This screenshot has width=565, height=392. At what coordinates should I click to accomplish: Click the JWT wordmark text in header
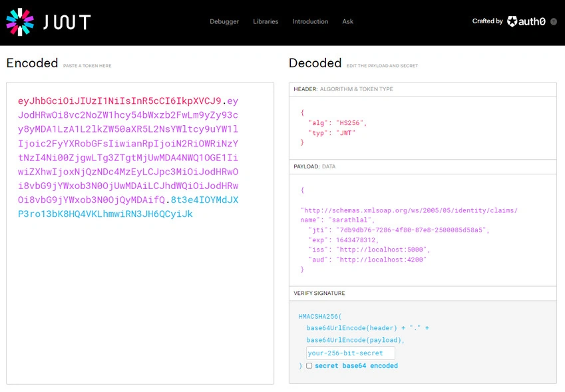[67, 23]
